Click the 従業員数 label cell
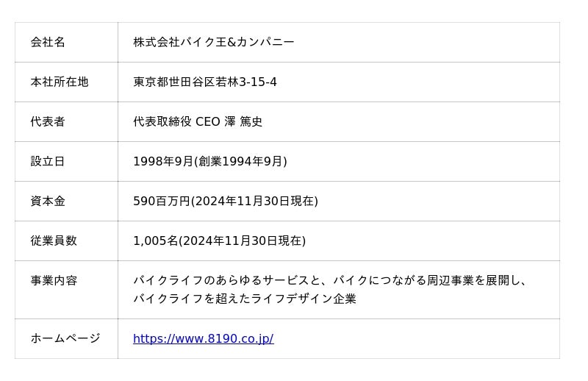588x381 pixels. (53, 241)
